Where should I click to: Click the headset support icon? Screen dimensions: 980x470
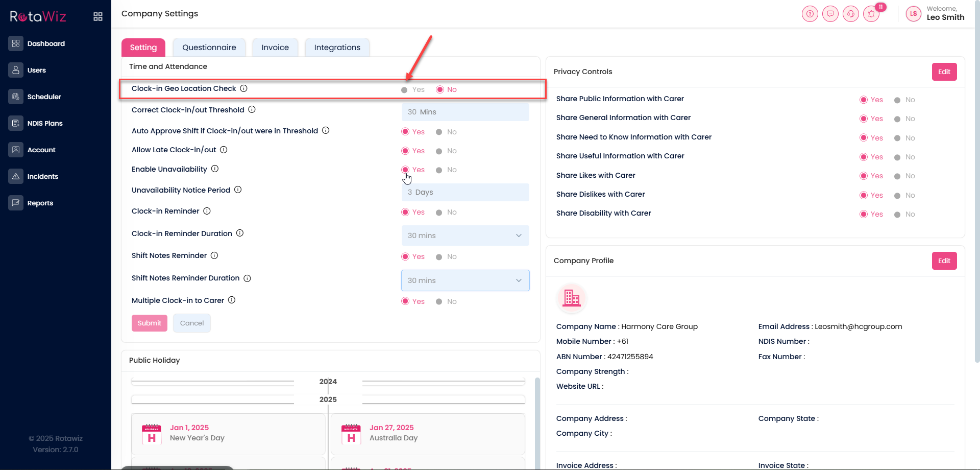pos(850,14)
